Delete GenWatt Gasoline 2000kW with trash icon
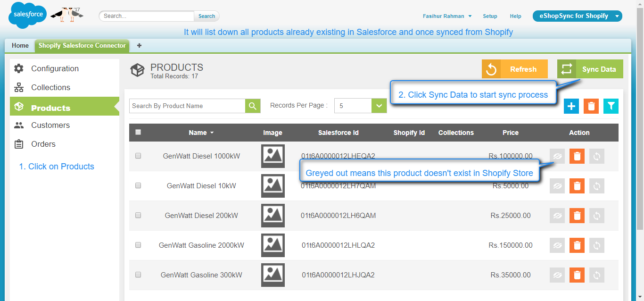The width and height of the screenshot is (644, 301). [577, 245]
